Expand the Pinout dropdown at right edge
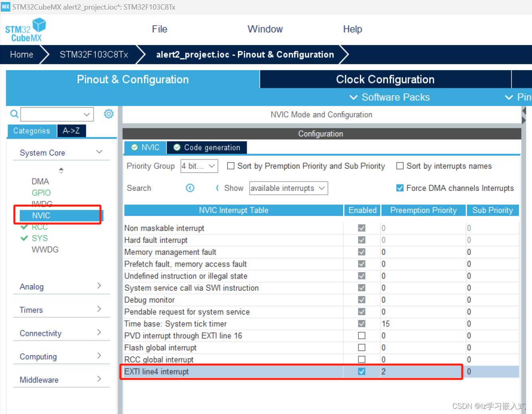This screenshot has width=532, height=414. [x=518, y=97]
